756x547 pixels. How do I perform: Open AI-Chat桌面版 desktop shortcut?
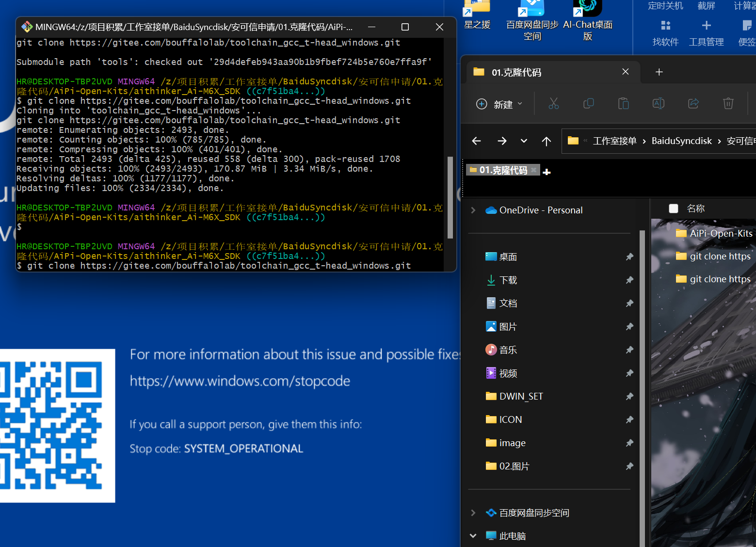click(x=587, y=19)
